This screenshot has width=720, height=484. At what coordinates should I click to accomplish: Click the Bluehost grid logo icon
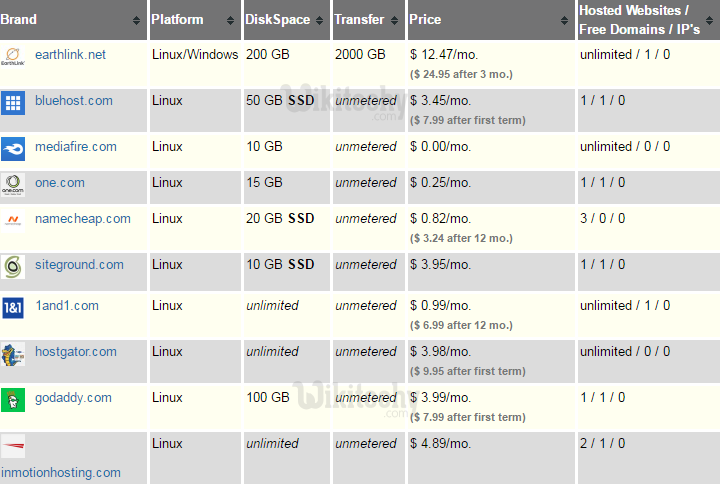(x=13, y=102)
